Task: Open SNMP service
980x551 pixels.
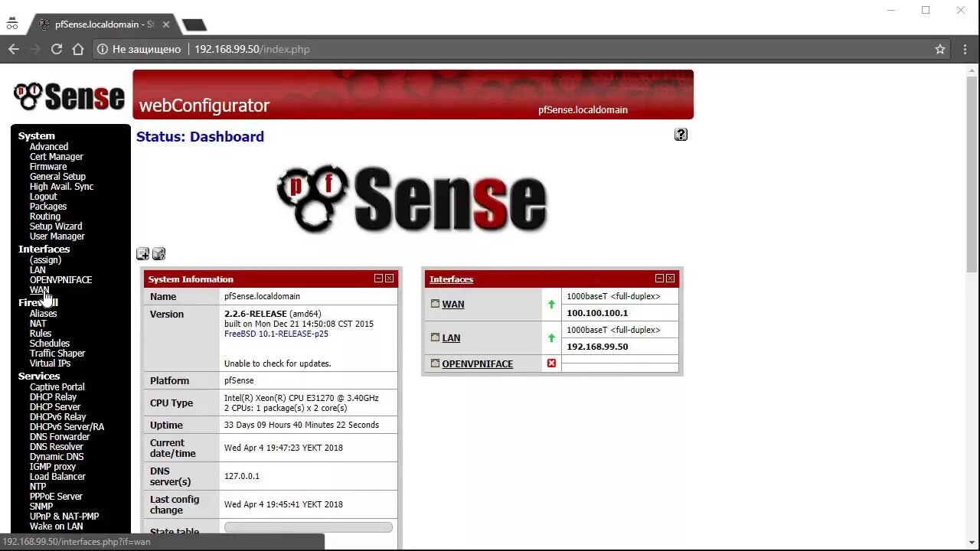Action: (x=41, y=507)
